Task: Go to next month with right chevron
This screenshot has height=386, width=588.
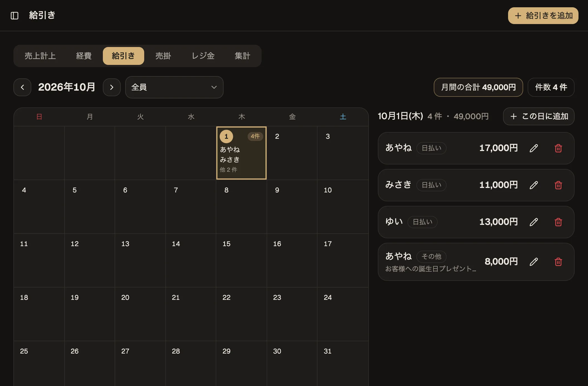Action: coord(112,87)
